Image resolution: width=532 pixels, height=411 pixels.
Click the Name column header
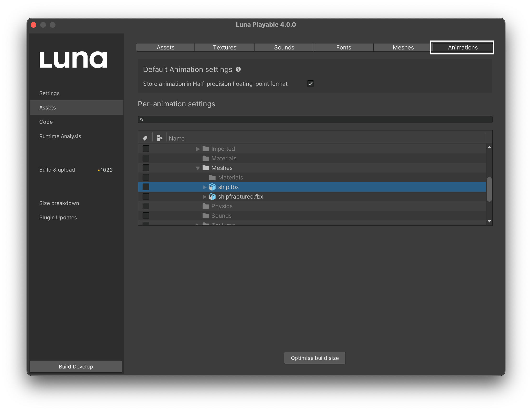point(327,138)
